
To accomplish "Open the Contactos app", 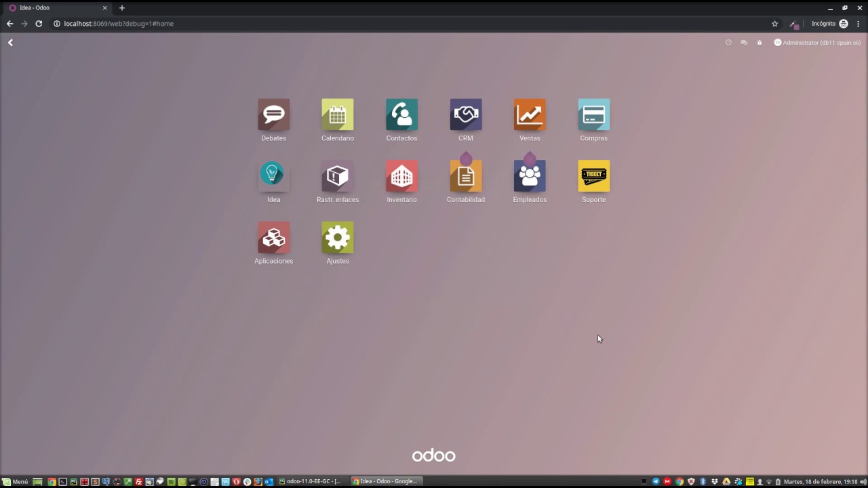I will 401,121.
